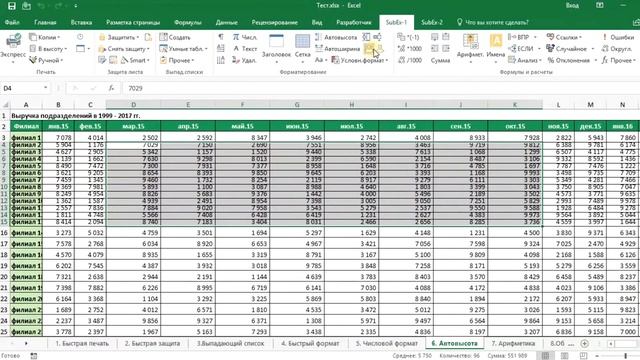Switch to Page Layout view

(x=564, y=356)
